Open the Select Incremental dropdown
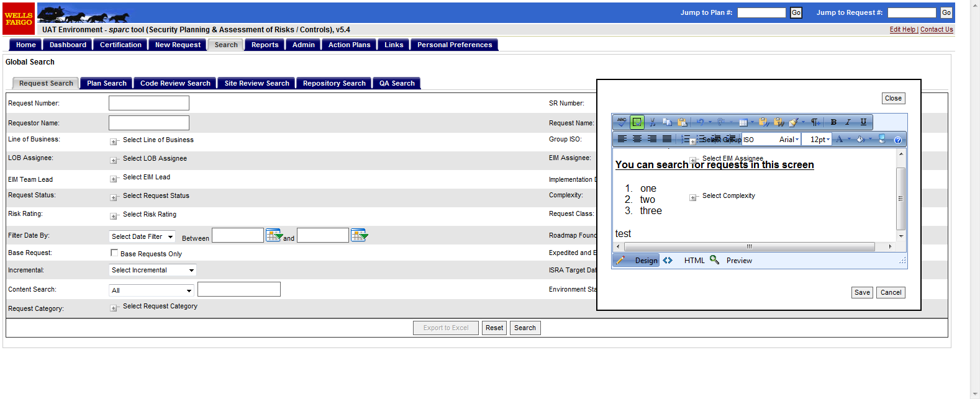 click(x=153, y=270)
